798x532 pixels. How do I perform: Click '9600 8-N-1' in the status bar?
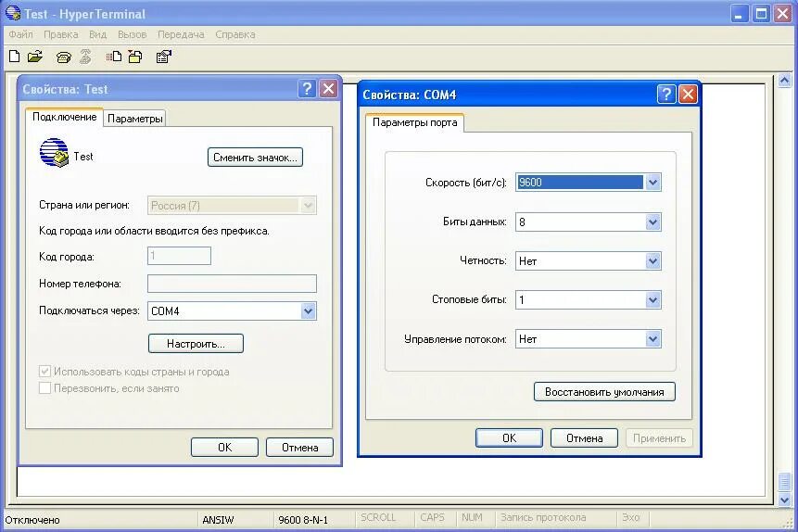(x=303, y=520)
